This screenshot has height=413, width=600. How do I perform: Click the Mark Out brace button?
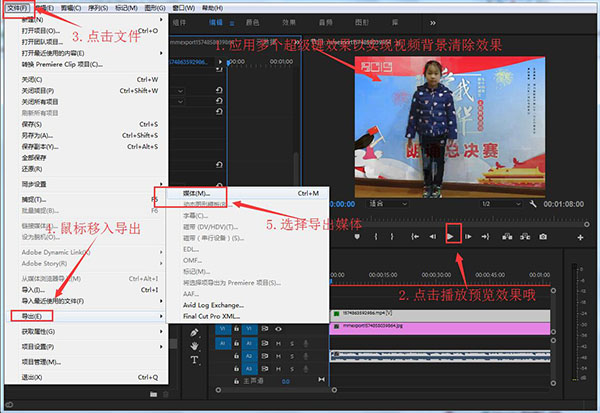[x=392, y=237]
